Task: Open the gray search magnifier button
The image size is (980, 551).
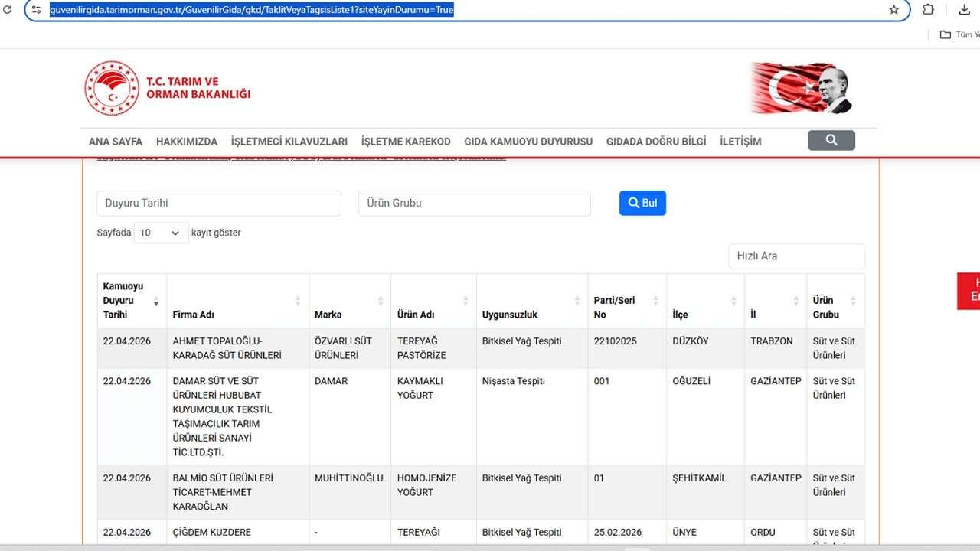Action: [831, 140]
